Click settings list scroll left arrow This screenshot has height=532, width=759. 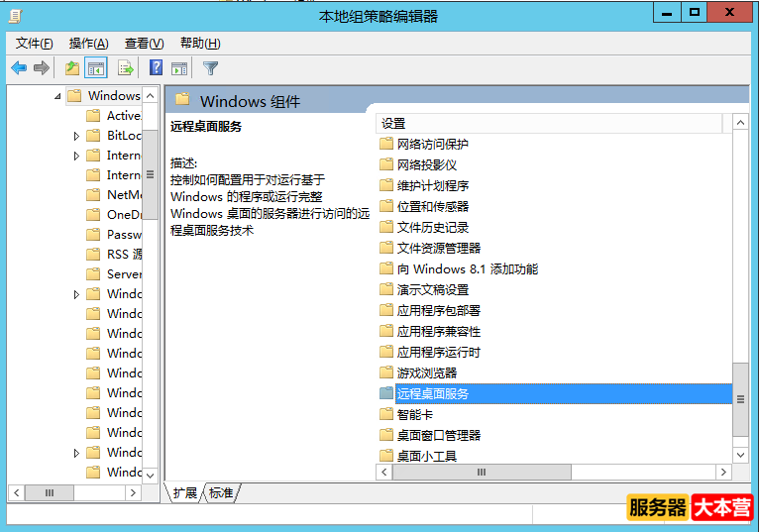click(x=384, y=472)
